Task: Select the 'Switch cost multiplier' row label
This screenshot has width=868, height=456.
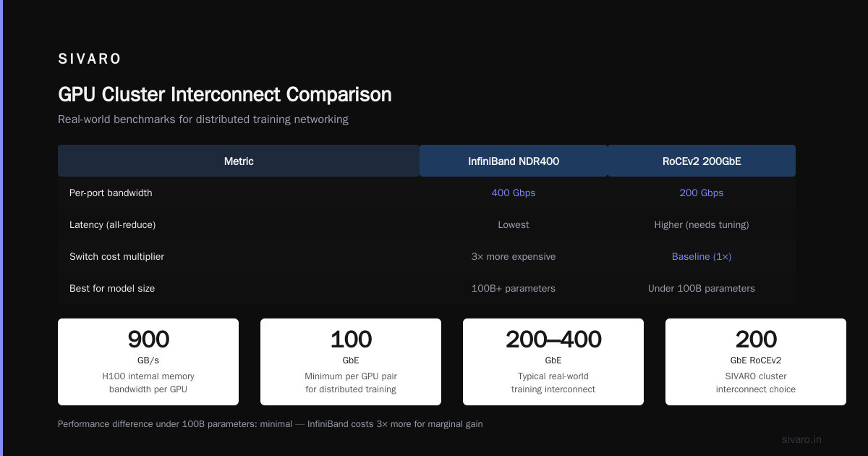Action: (117, 257)
